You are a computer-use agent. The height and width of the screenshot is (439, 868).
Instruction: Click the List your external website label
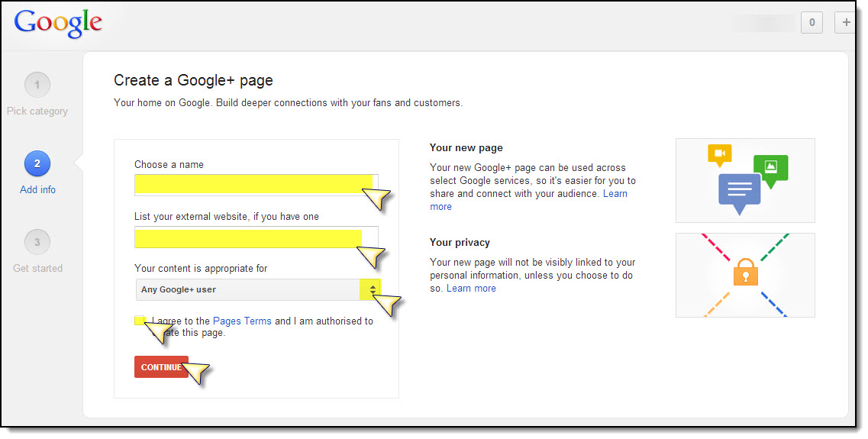pyautogui.click(x=227, y=217)
